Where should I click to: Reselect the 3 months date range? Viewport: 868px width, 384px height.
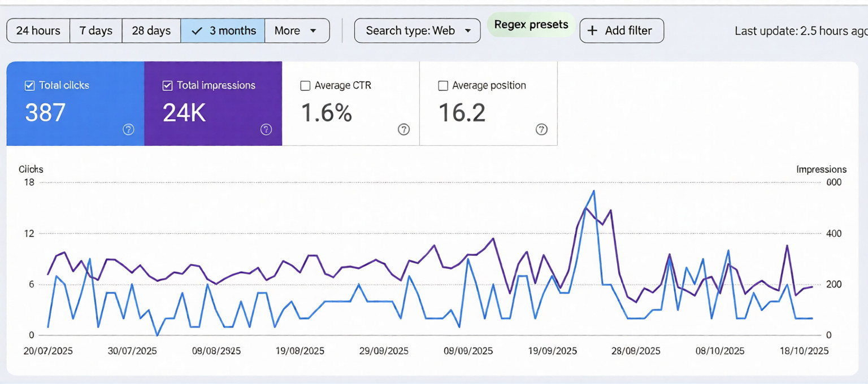pos(222,30)
